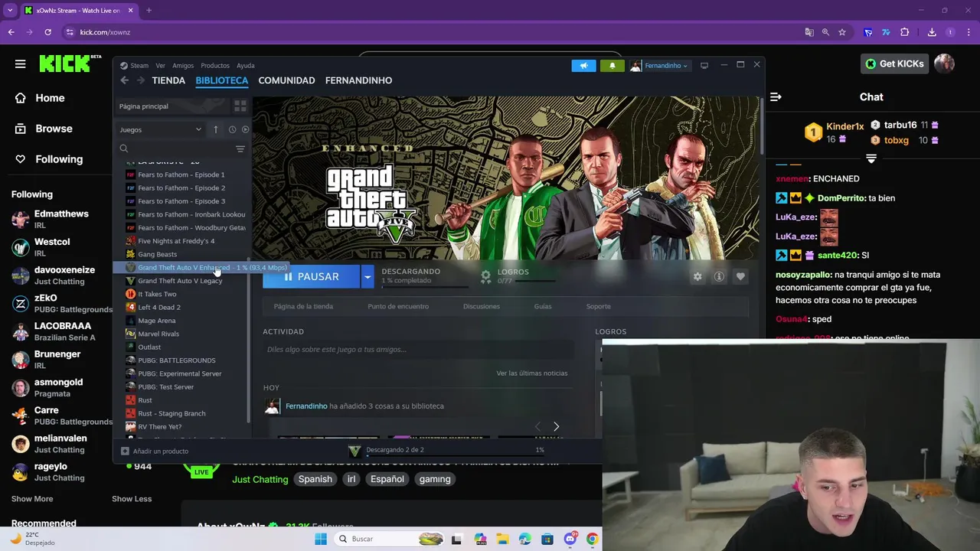Click the Get KICKs button
The image size is (980, 551).
[x=894, y=64]
